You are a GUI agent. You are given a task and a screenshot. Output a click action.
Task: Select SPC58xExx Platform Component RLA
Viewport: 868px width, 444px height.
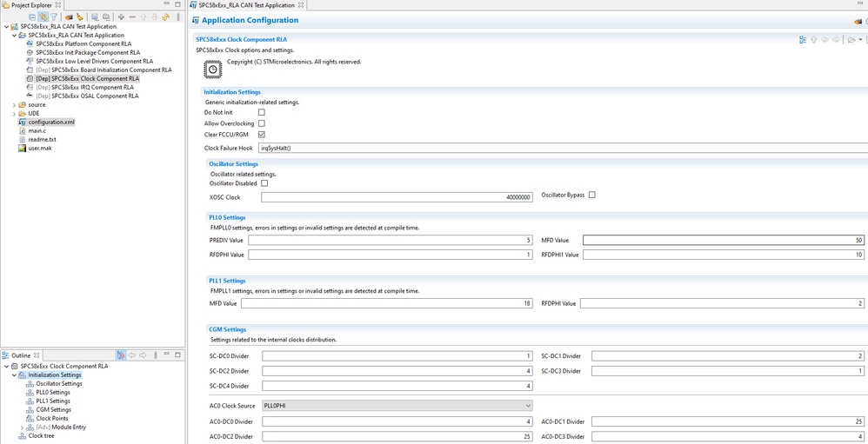(x=83, y=43)
